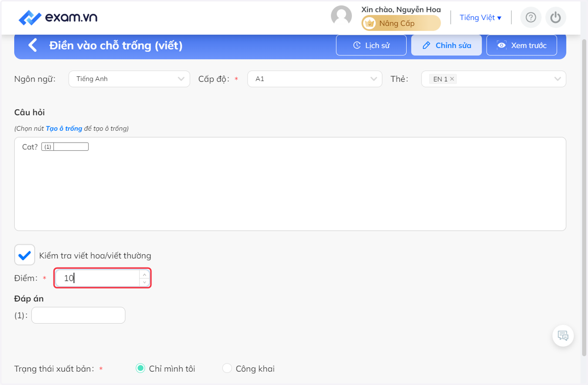Expand the Cấp độ A1 dropdown
Screen dimensions: 588x385
pyautogui.click(x=315, y=79)
